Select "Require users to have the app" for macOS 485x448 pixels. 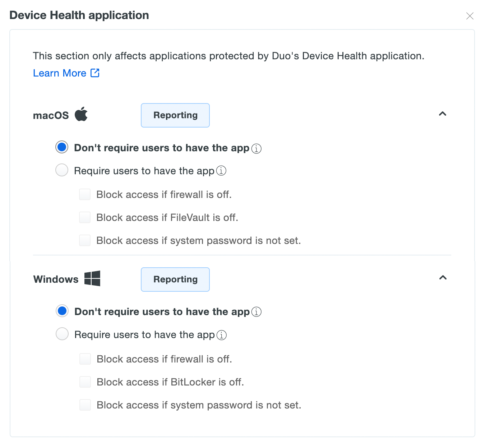pyautogui.click(x=62, y=170)
